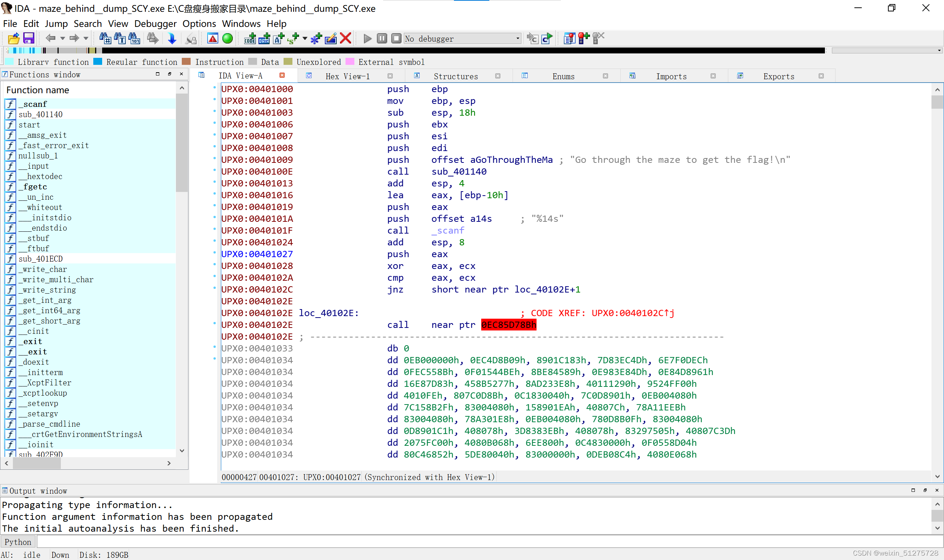Select the start function entry
Viewport: 944px width, 560px height.
point(90,125)
